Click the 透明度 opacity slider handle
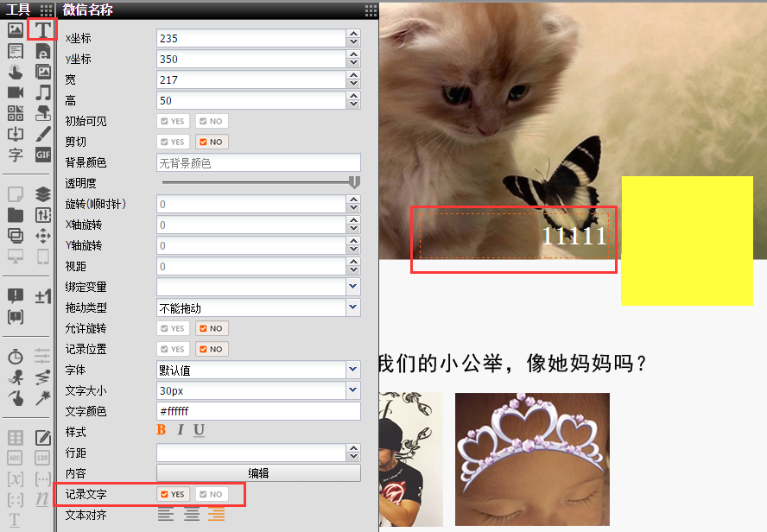The height and width of the screenshot is (532, 767). pyautogui.click(x=355, y=183)
